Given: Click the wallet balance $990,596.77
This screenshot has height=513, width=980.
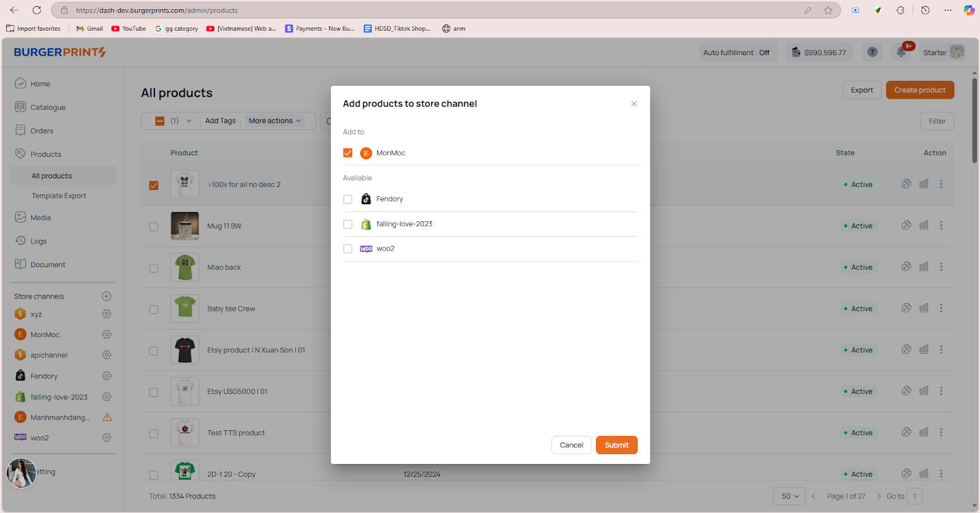Looking at the screenshot, I should [x=819, y=53].
